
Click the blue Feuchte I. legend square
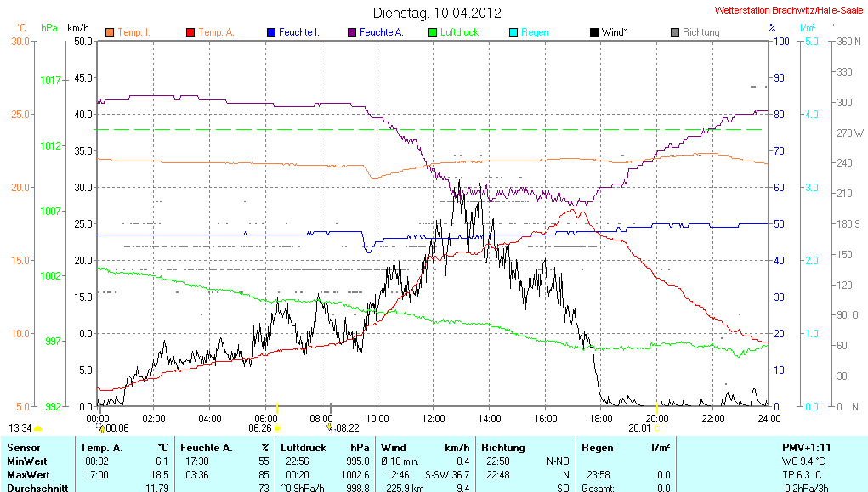coord(271,32)
